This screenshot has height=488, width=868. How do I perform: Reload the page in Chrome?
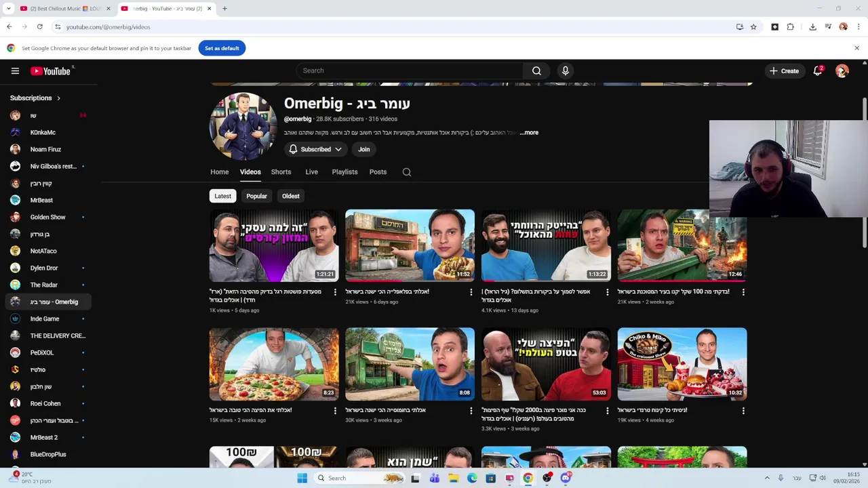(40, 27)
